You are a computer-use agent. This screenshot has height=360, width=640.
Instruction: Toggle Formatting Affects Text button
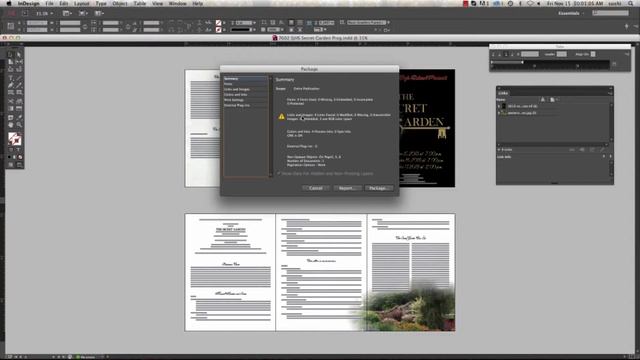click(x=18, y=149)
